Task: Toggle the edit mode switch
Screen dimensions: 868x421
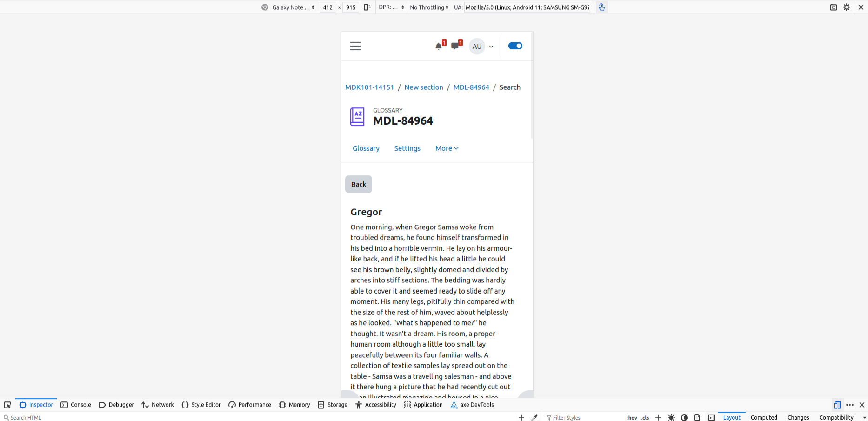Action: (x=515, y=46)
